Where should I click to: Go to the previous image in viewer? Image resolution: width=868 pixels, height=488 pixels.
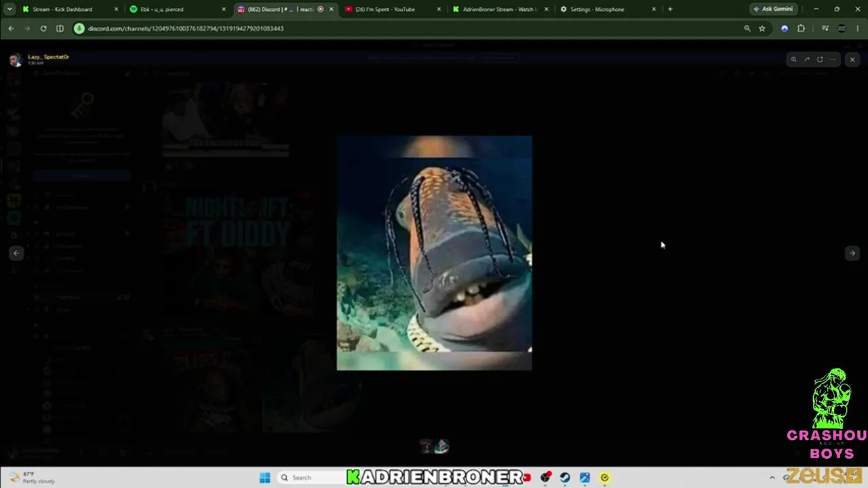point(16,253)
